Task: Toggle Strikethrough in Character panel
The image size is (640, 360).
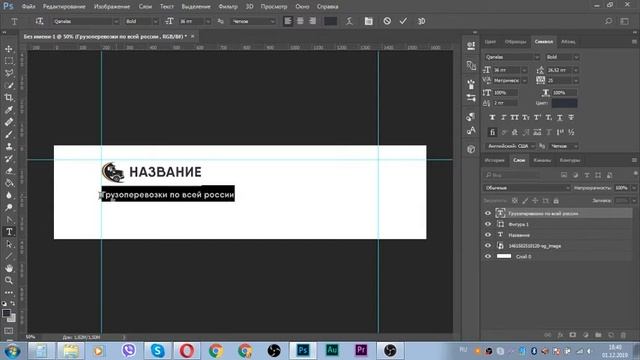Action: pyautogui.click(x=571, y=118)
